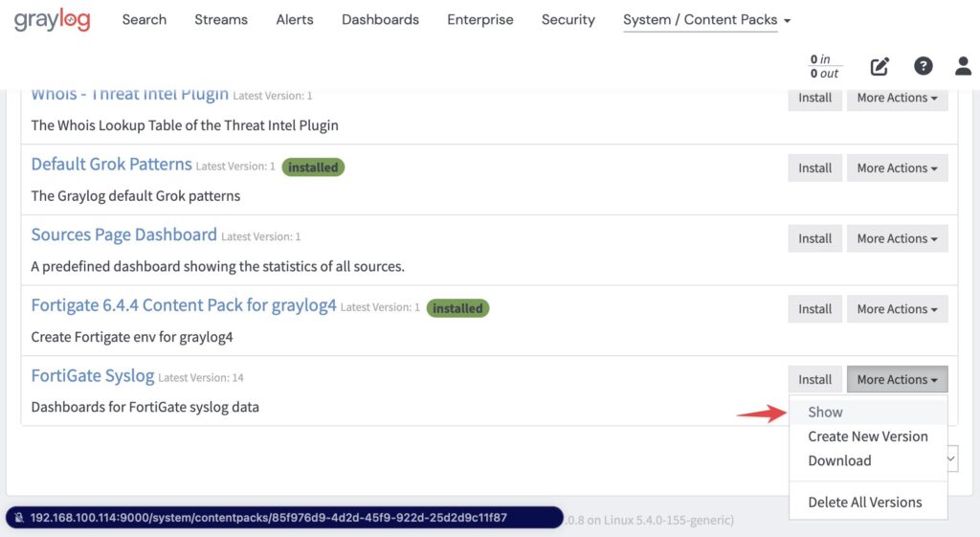Click 'The Graylog default Grok patterns' text

136,196
